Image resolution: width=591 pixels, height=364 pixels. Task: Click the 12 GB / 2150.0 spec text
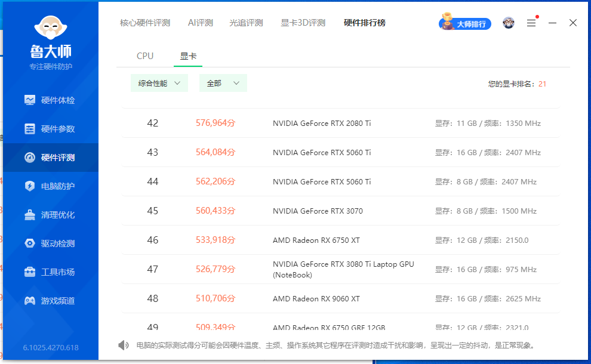point(482,240)
